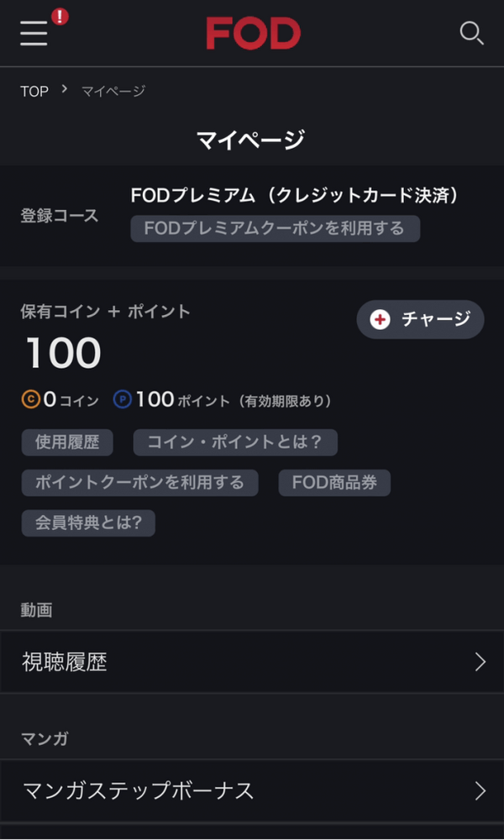This screenshot has width=504, height=840.
Task: Open the hamburger navigation menu
Action: (x=32, y=35)
